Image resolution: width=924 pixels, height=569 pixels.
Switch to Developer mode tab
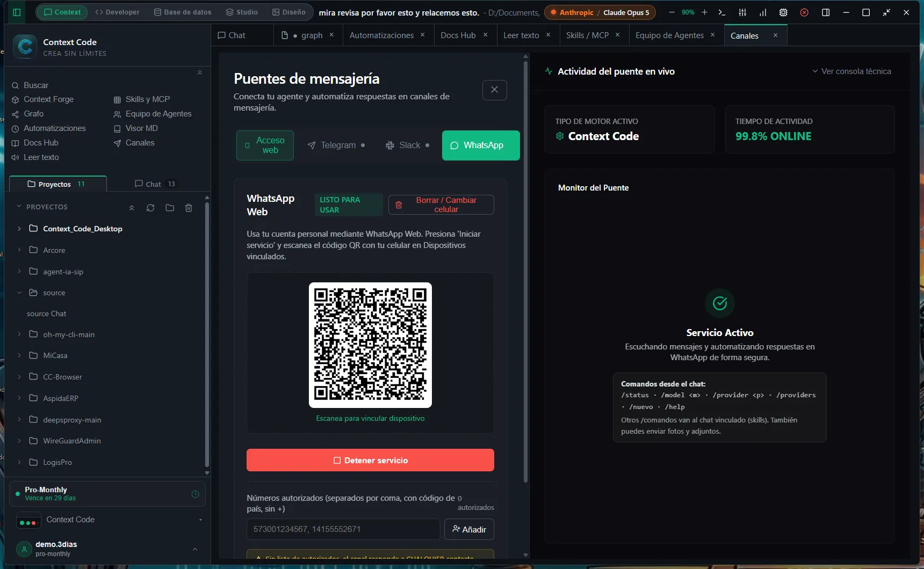(117, 12)
